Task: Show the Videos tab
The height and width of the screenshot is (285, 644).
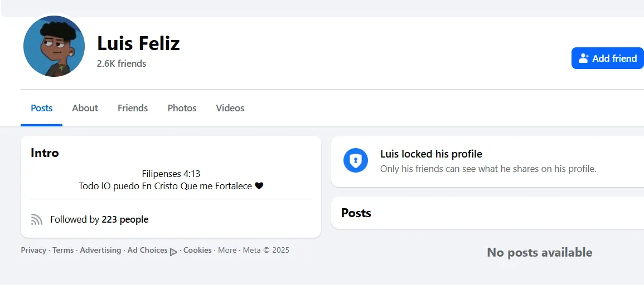Action: (230, 108)
